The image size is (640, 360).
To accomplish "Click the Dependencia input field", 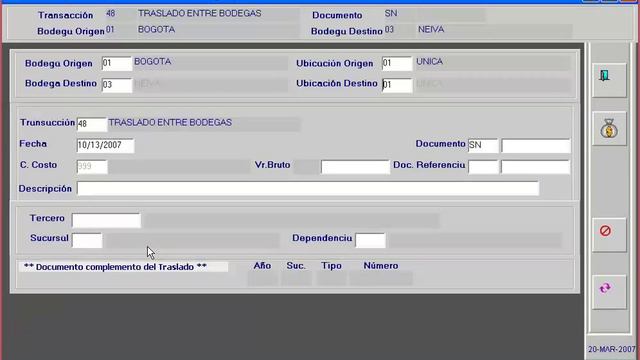I will coord(370,240).
